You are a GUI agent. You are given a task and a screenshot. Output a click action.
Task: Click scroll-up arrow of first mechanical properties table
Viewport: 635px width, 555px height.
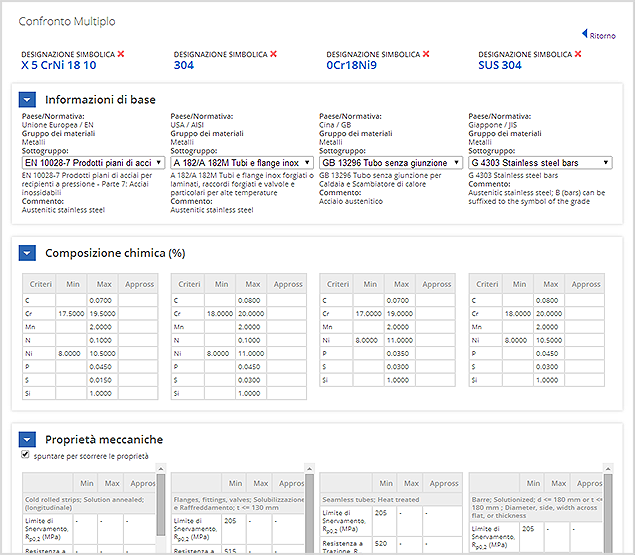click(161, 469)
